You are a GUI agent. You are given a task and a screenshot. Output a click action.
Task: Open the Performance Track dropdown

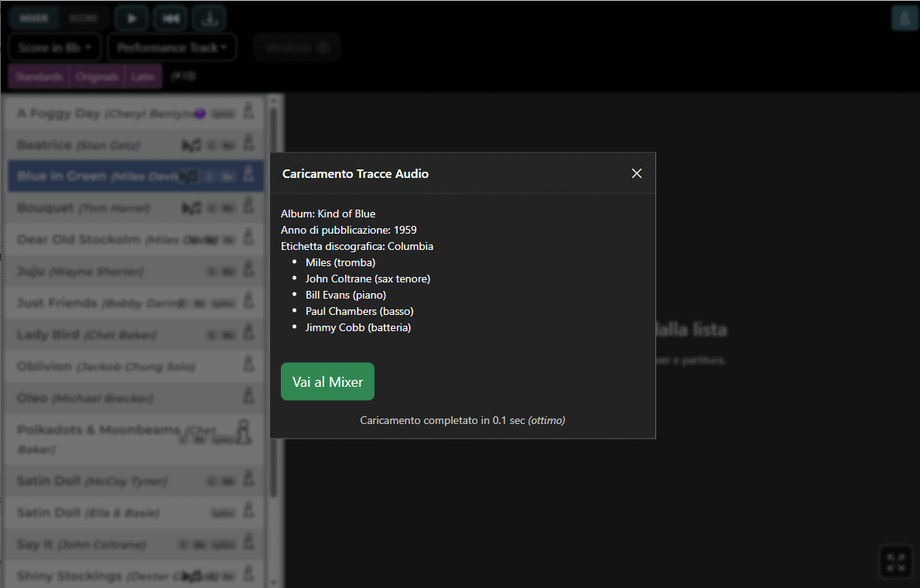tap(172, 47)
